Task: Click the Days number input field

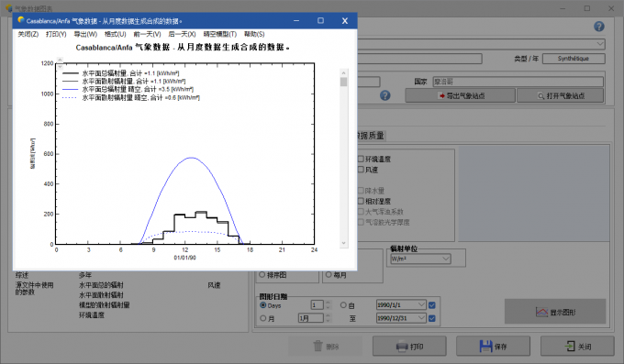Action: coord(317,305)
